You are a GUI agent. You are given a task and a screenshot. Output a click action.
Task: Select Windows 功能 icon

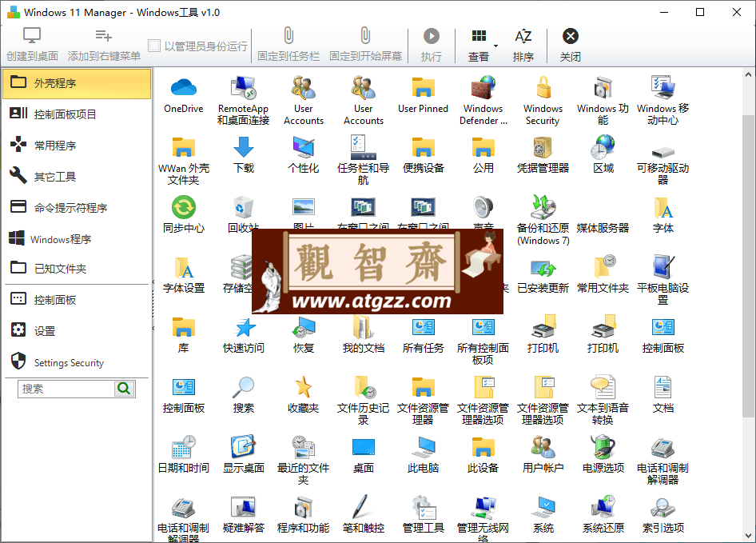coord(603,88)
